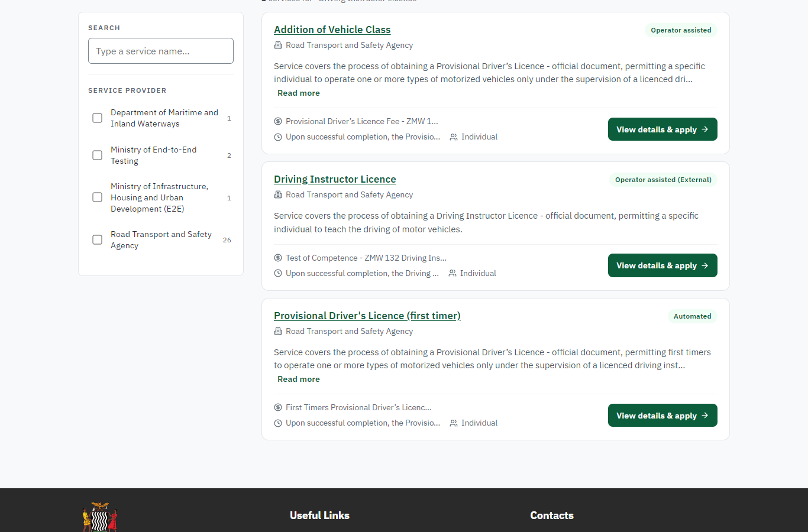Viewport: 808px width, 532px height.
Task: Click the clock icon in Provisional Driver's Licence (first timer) card
Action: [x=278, y=423]
